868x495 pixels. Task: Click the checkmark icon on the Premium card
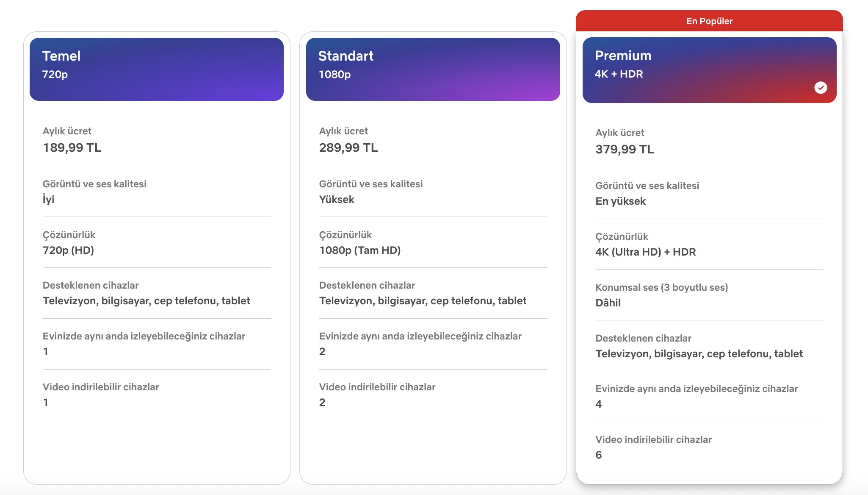click(x=821, y=88)
